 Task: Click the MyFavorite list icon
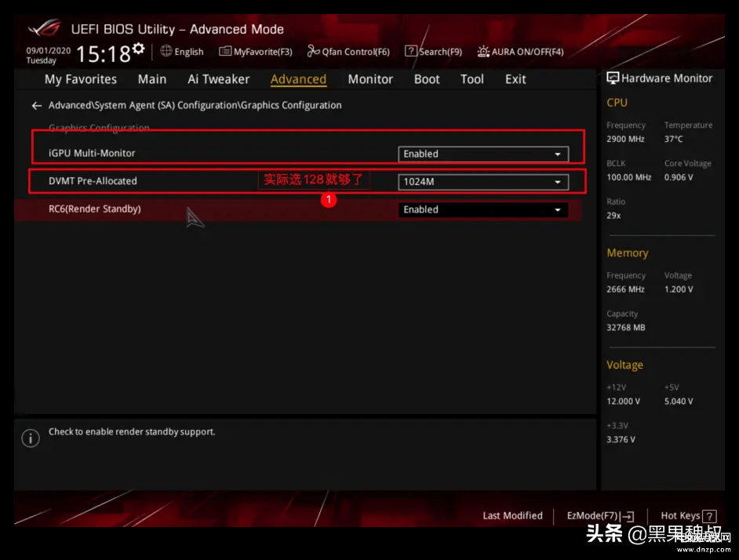(x=225, y=51)
